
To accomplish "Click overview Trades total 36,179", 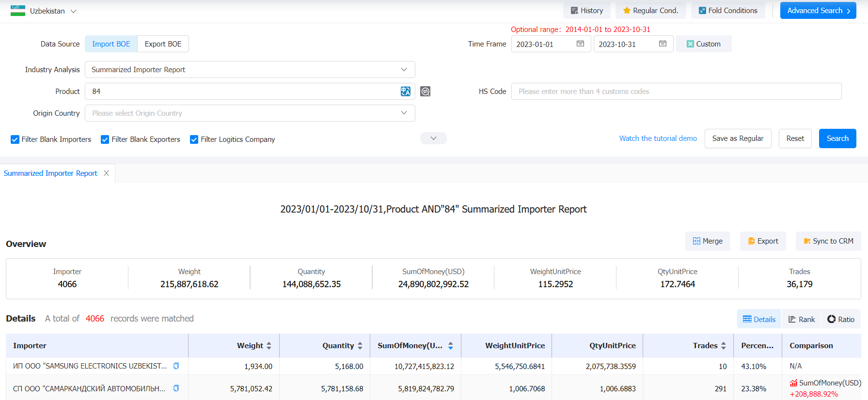I will click(800, 284).
